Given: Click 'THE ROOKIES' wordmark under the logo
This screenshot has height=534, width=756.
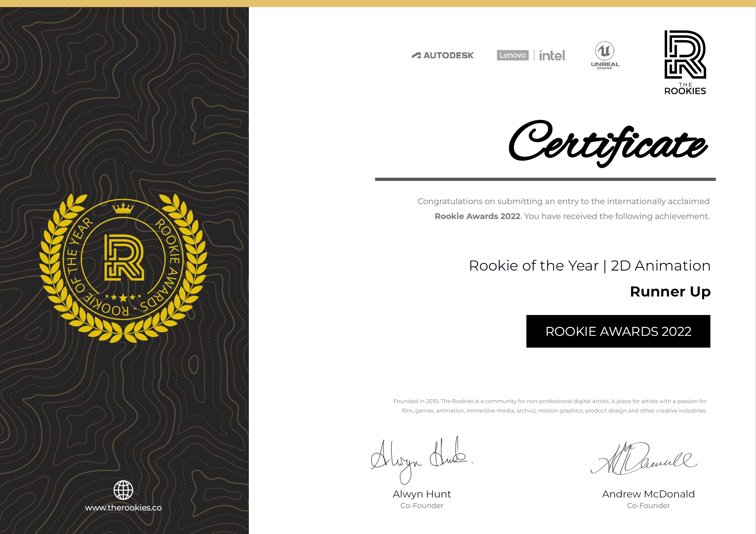Looking at the screenshot, I should pos(685,89).
